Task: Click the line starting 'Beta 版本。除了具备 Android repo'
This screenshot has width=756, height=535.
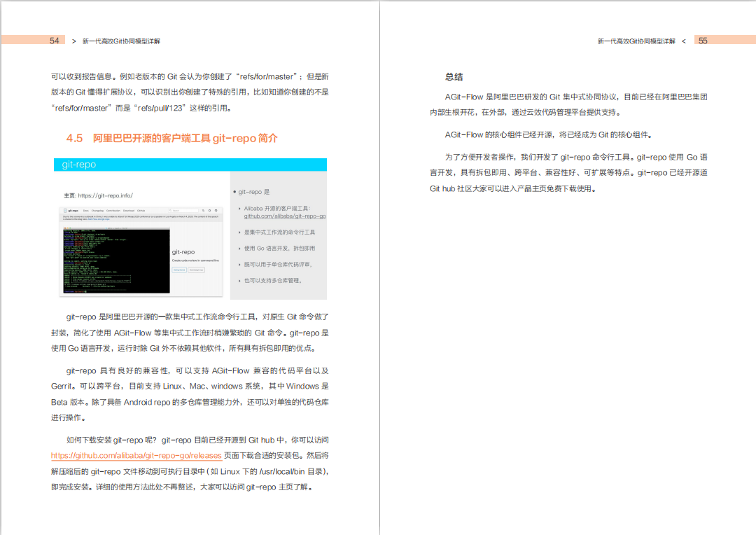Action: click(x=190, y=402)
